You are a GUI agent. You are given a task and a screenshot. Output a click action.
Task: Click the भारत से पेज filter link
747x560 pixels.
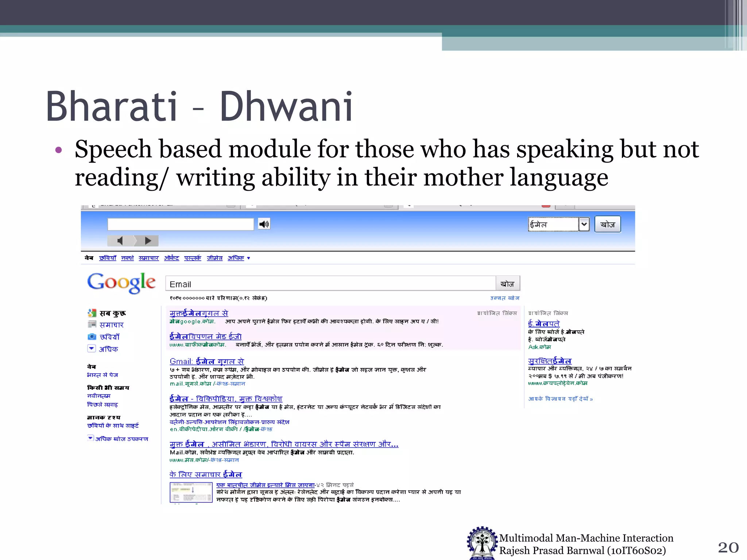[x=102, y=375]
